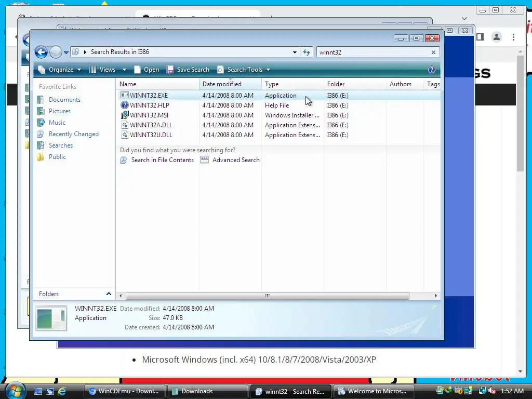This screenshot has height=399, width=532.
Task: Open Chrome menu three dots
Action: [x=513, y=37]
